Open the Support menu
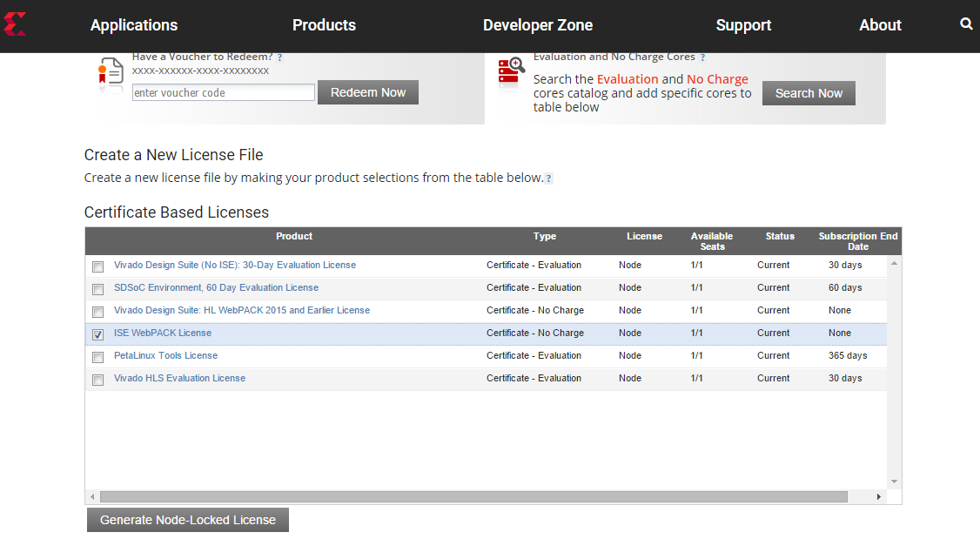Viewport: 980px width, 539px height. pyautogui.click(x=743, y=25)
